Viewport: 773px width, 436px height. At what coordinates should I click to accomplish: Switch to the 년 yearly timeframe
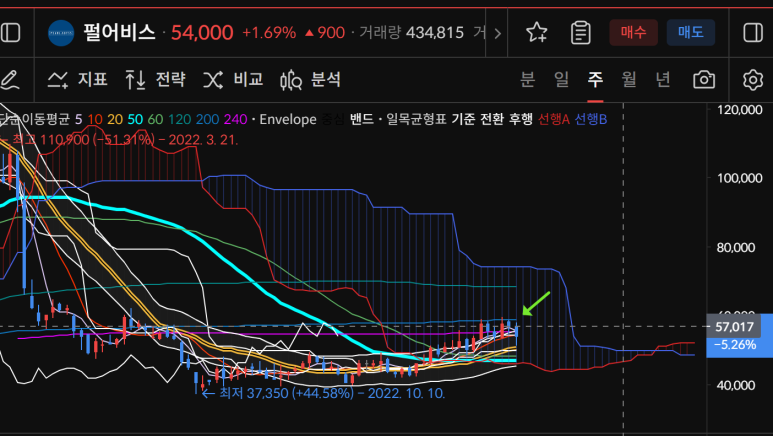663,79
